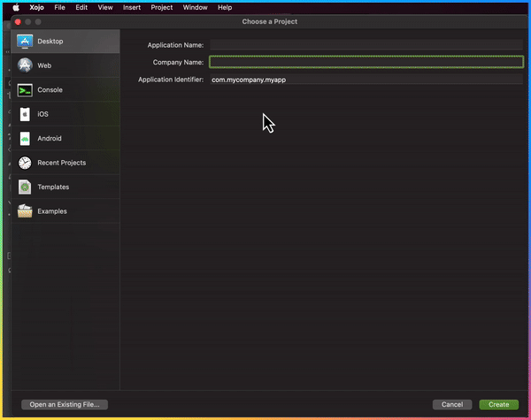Image resolution: width=531 pixels, height=420 pixels.
Task: Select the Templates label in sidebar
Action: pos(53,187)
